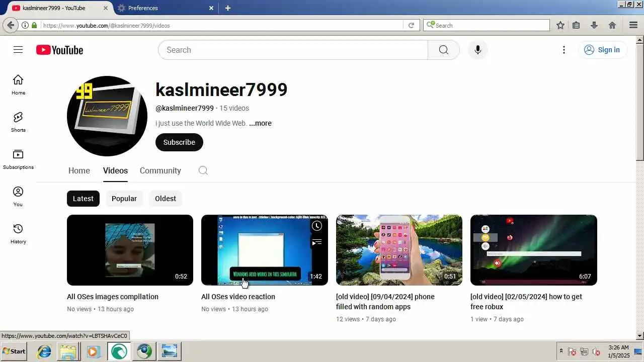644x362 pixels.
Task: Close the kaslmineer7999 - YouTube tab
Action: point(106,8)
